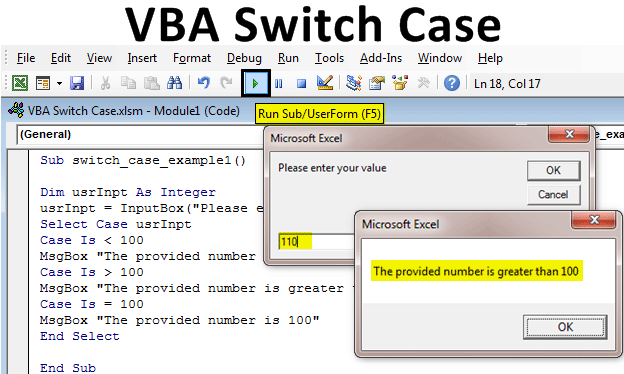624x374 pixels.
Task: Open the (General) object dropdown
Action: (x=140, y=134)
